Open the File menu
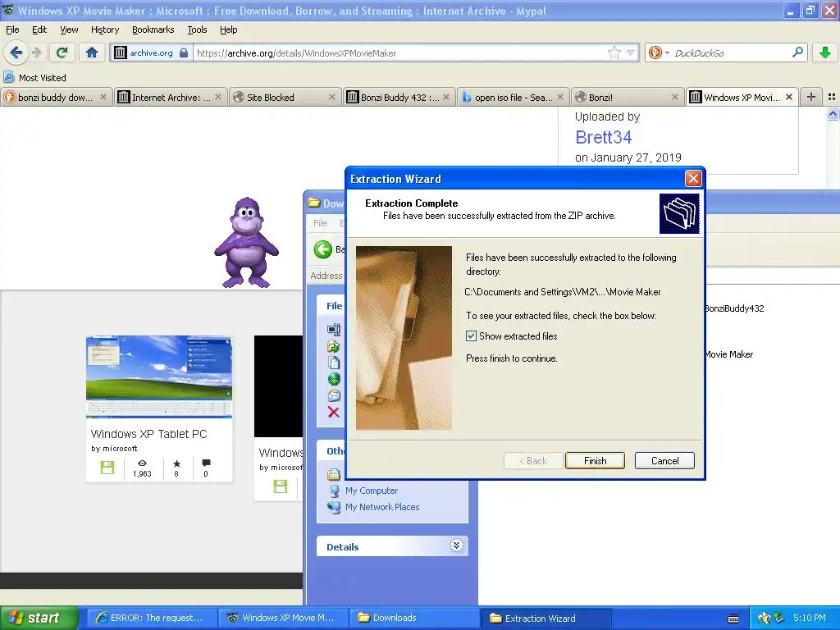The width and height of the screenshot is (840, 630). (x=12, y=30)
